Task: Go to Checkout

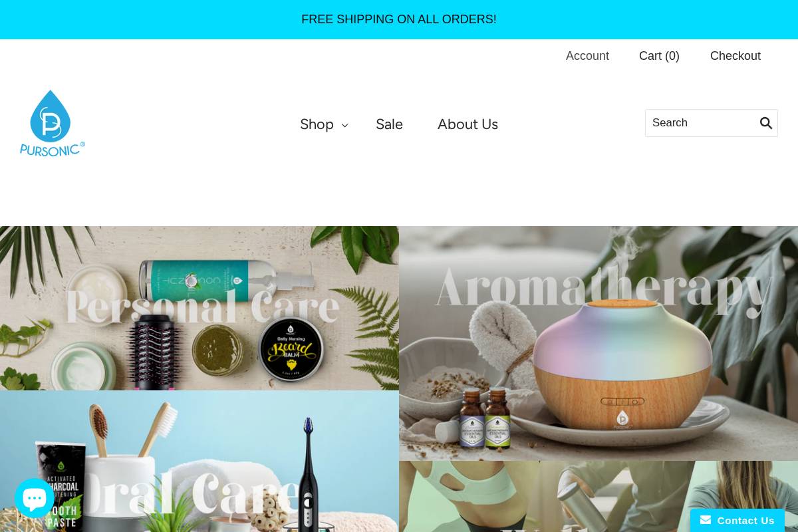Action: pyautogui.click(x=735, y=56)
